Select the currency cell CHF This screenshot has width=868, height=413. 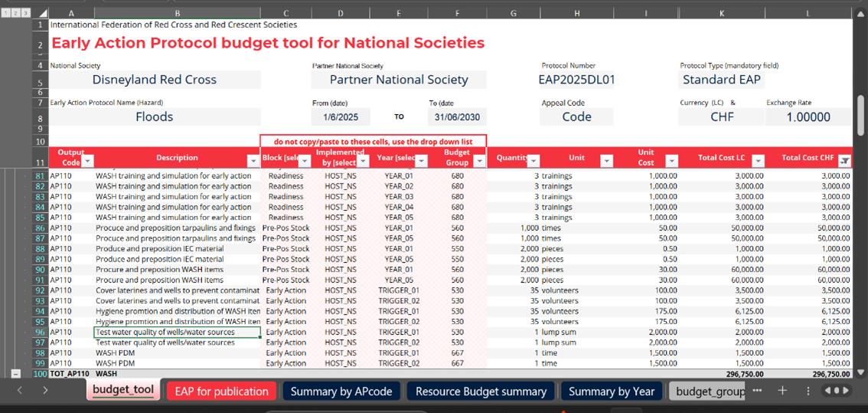point(722,117)
